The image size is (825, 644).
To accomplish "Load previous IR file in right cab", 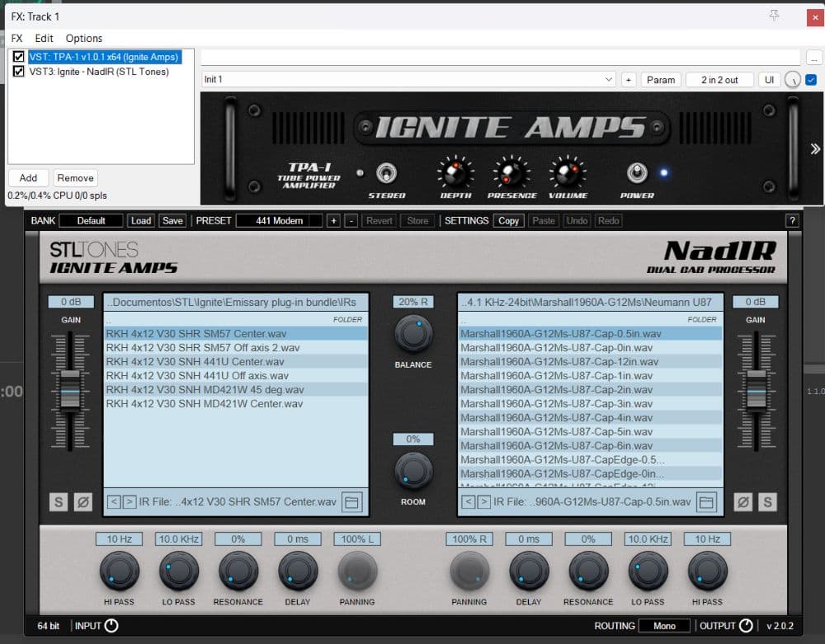I will tap(469, 501).
